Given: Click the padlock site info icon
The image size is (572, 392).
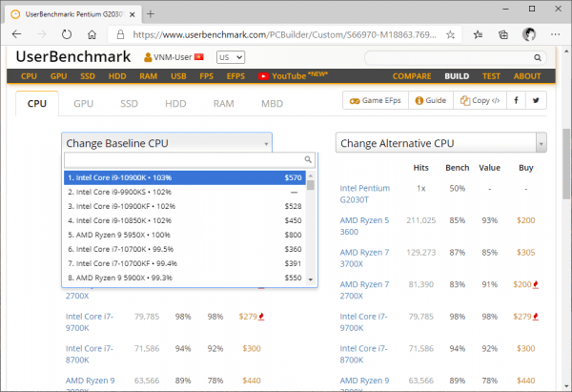Looking at the screenshot, I should tap(120, 34).
